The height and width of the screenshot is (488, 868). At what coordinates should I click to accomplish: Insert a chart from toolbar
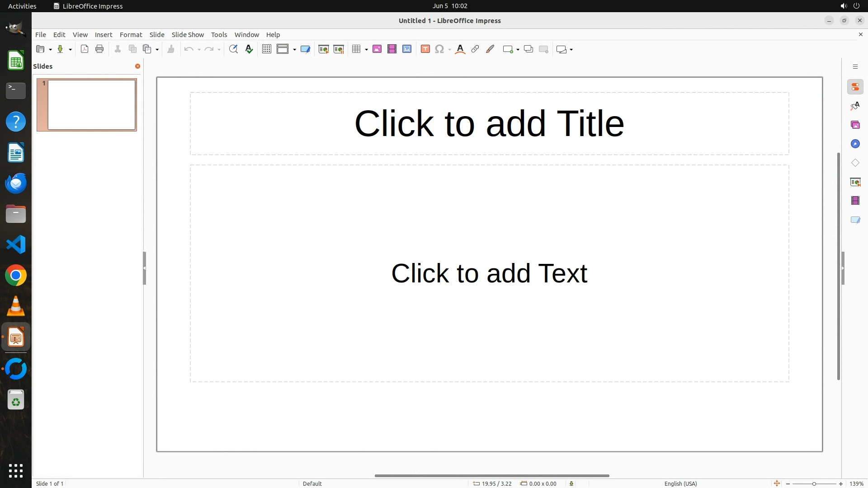(407, 49)
